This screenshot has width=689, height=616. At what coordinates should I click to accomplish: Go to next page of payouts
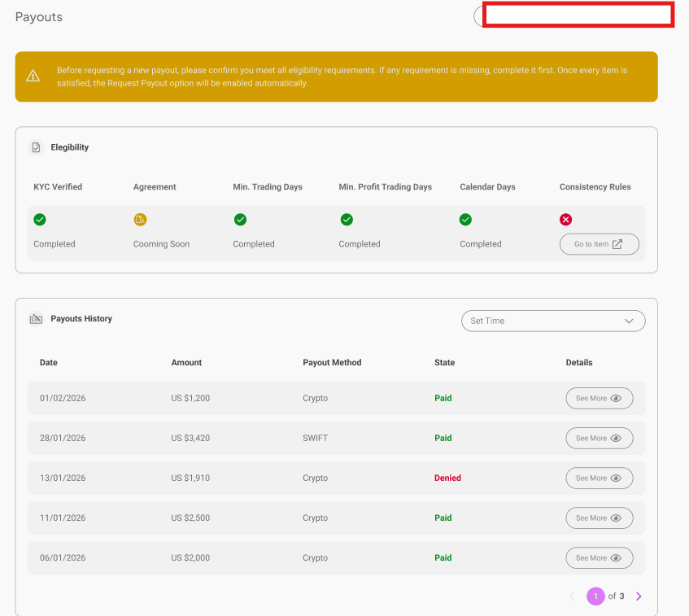639,596
